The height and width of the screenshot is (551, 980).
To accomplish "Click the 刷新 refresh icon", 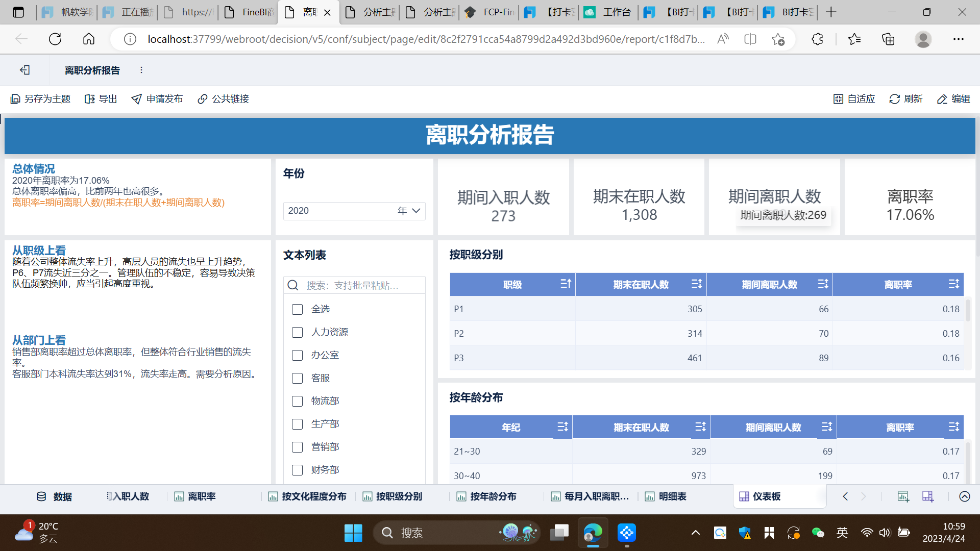I will point(894,99).
